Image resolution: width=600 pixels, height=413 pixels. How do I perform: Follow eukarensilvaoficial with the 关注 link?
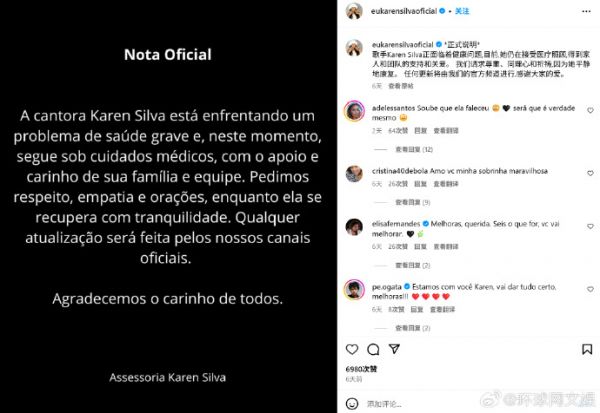click(x=462, y=11)
